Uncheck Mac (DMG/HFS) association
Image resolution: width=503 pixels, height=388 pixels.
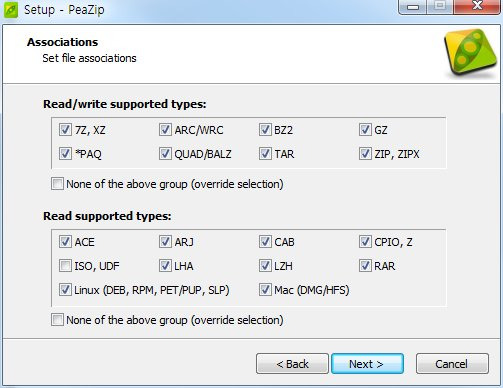point(265,290)
